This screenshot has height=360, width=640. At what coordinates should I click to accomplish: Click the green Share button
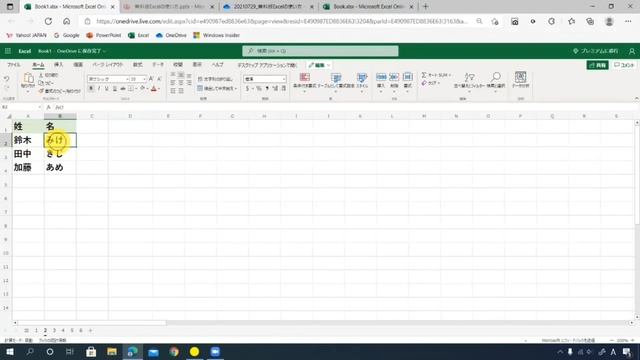598,65
